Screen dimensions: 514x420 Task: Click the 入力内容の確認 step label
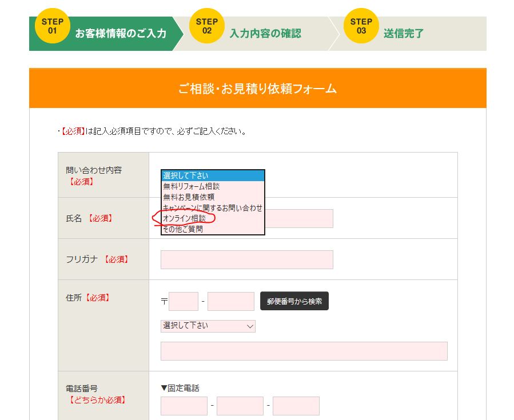[265, 33]
